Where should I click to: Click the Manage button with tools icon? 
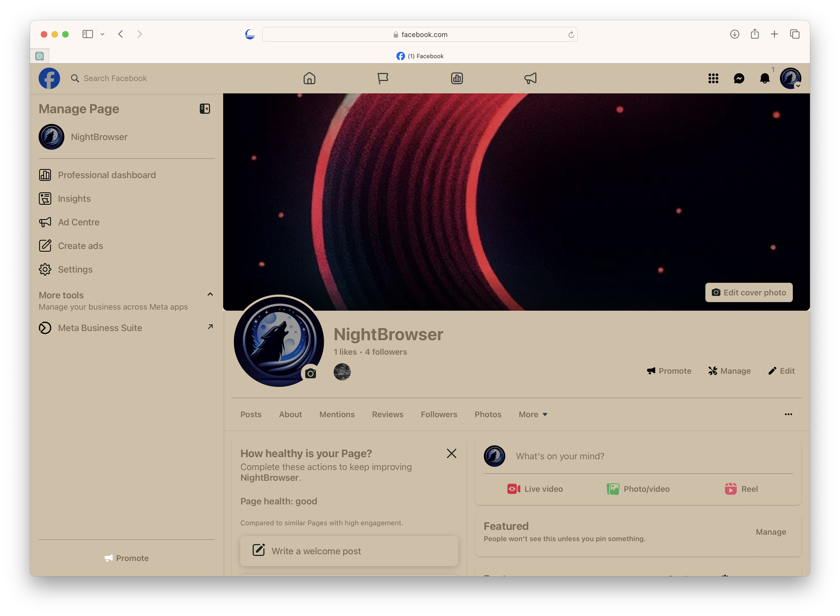pos(730,371)
